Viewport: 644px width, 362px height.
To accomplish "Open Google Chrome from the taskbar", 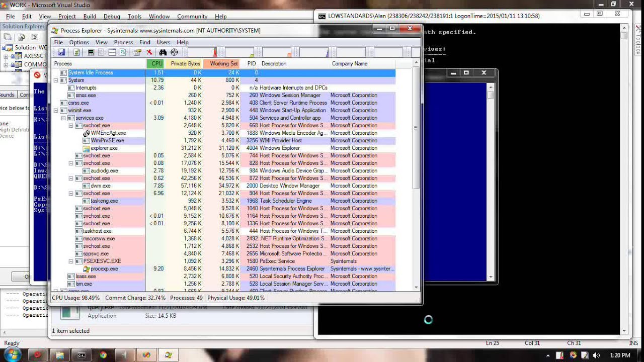I will (103, 355).
